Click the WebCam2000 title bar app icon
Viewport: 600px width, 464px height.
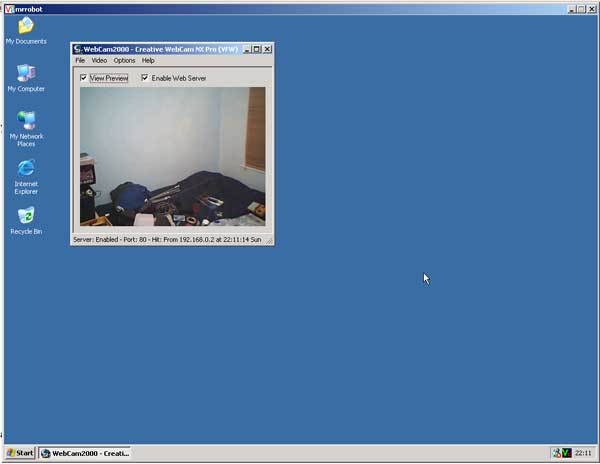78,49
